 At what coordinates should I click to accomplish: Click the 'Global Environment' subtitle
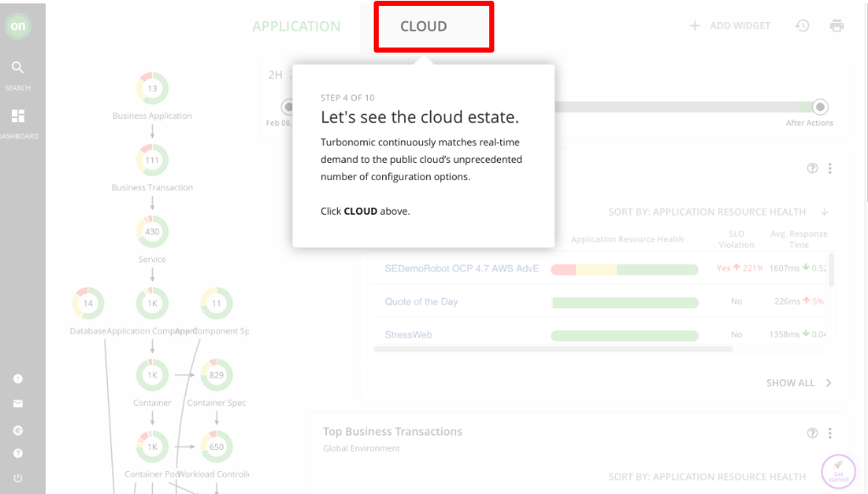[362, 449]
